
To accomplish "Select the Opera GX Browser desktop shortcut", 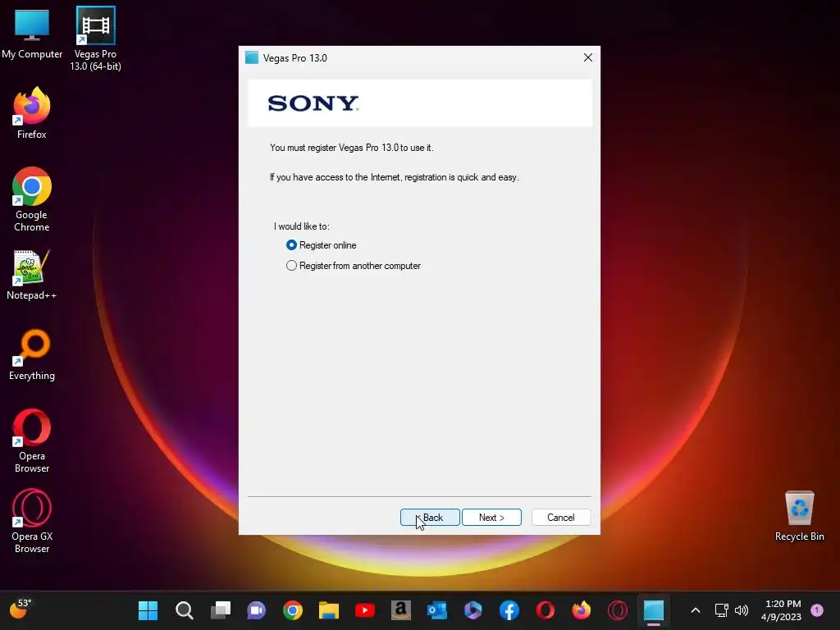I will (32, 522).
